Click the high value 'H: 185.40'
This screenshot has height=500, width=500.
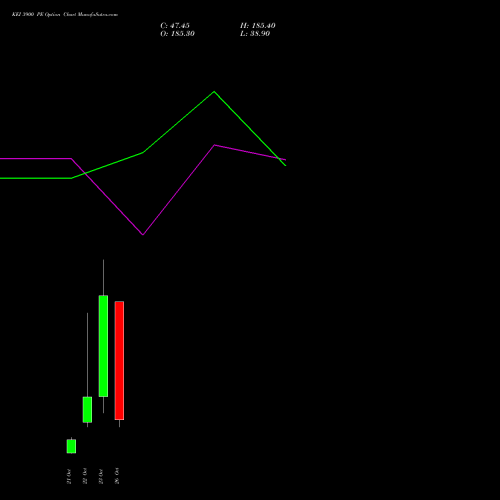[x=258, y=26]
